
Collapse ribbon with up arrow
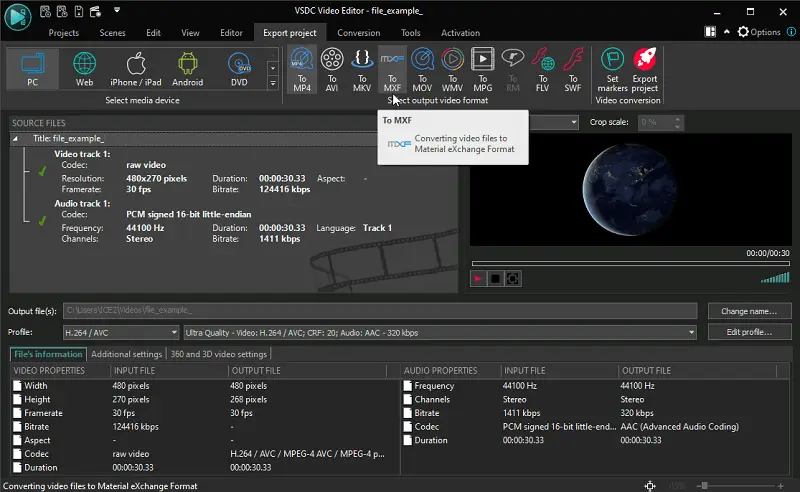coord(727,32)
